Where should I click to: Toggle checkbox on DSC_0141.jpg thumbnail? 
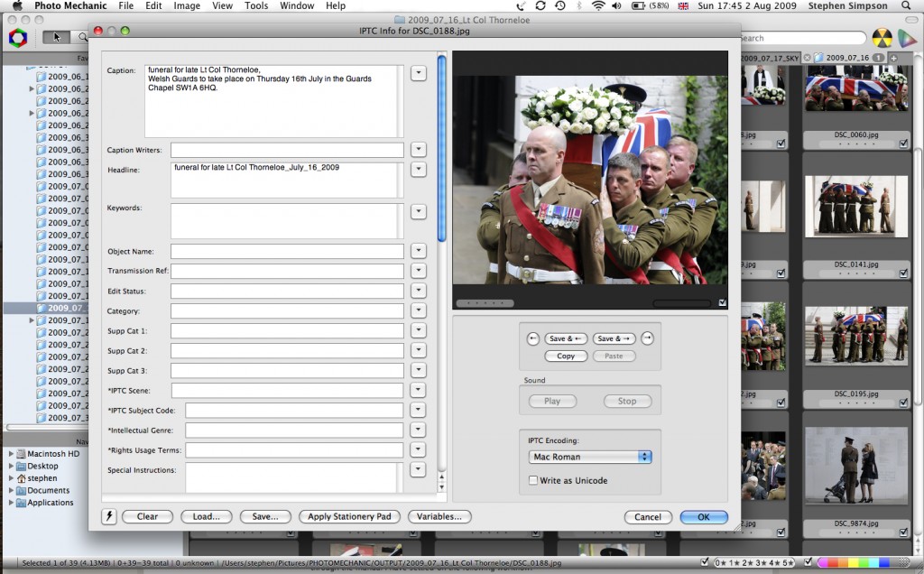click(903, 273)
